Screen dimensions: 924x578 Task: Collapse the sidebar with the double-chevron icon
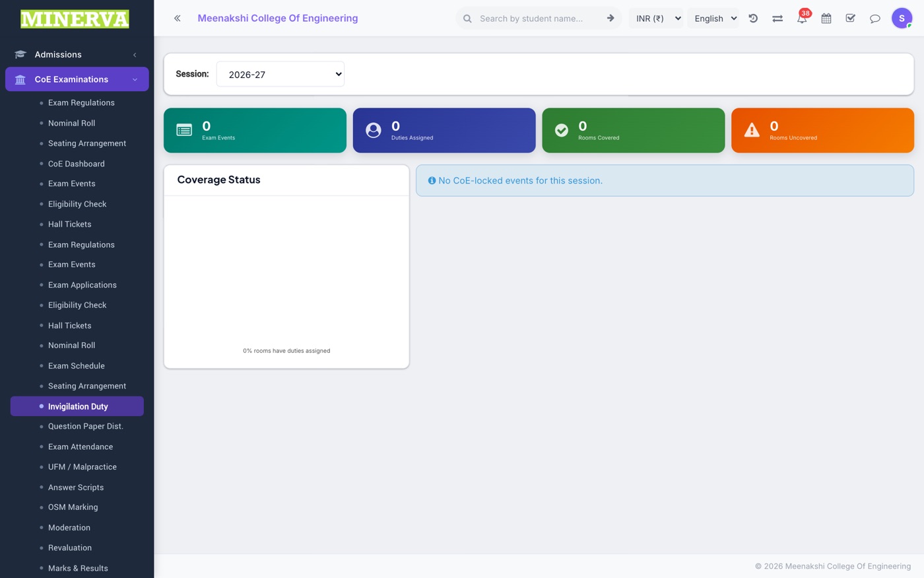[x=177, y=18]
